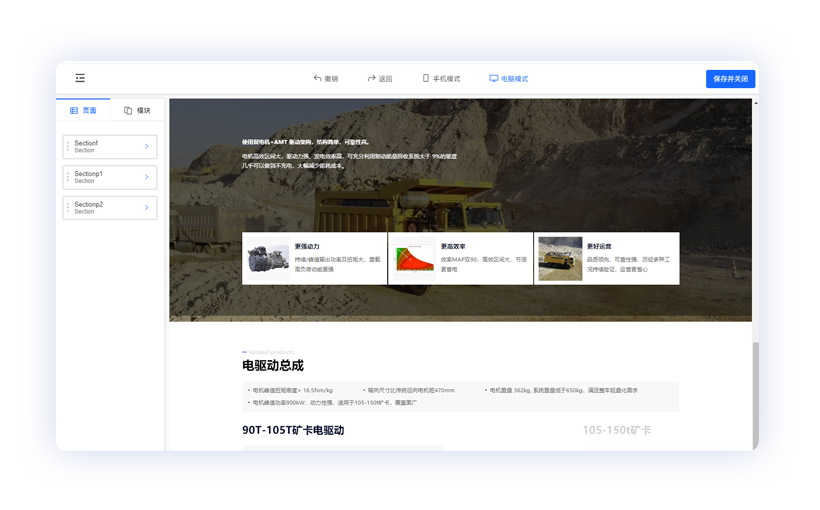Click the motor thumbnail in 更强动力 card

[x=268, y=258]
